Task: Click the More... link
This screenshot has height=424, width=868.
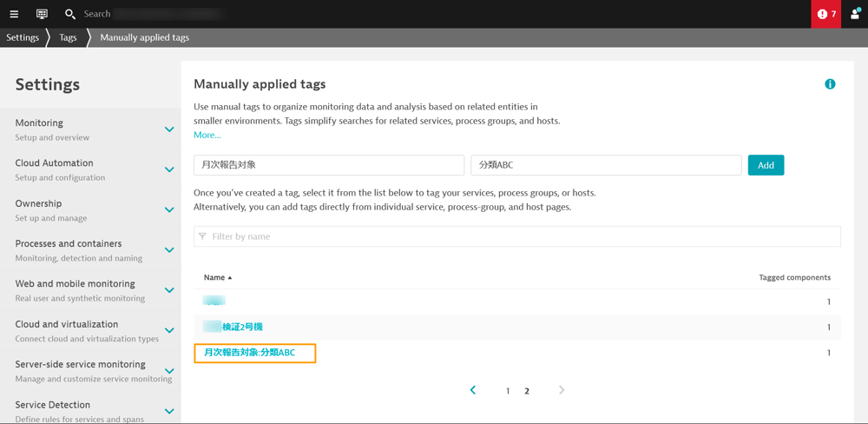Action: click(x=207, y=135)
